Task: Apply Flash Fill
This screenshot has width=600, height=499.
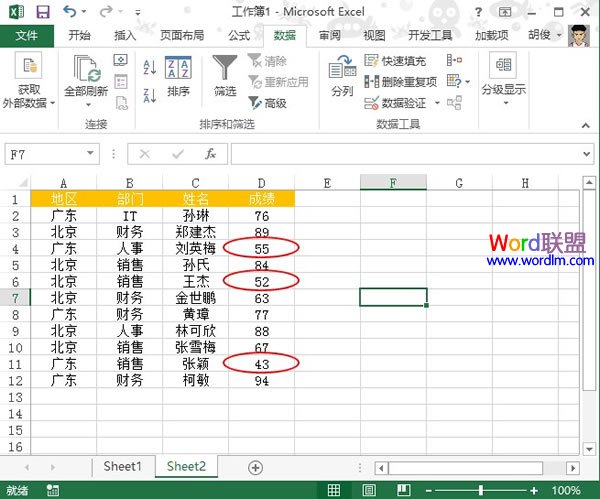Action: point(395,60)
